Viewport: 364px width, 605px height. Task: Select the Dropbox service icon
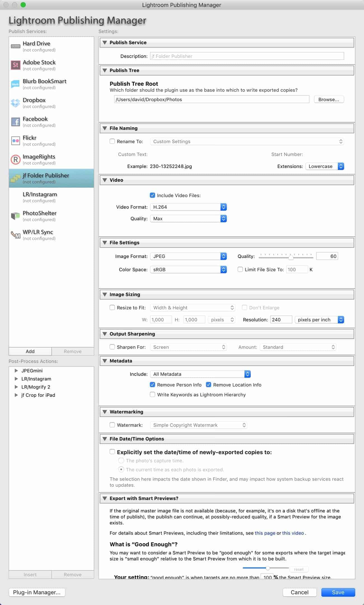[15, 103]
